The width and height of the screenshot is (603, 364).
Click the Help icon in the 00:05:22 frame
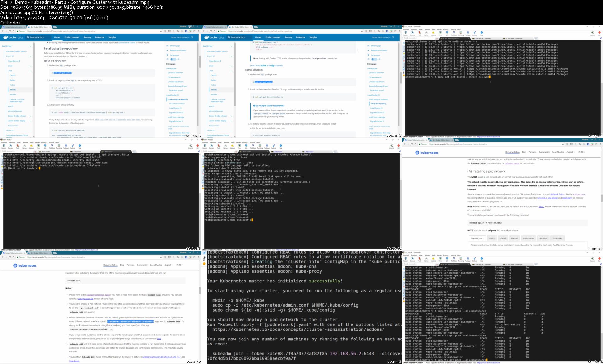point(481,33)
